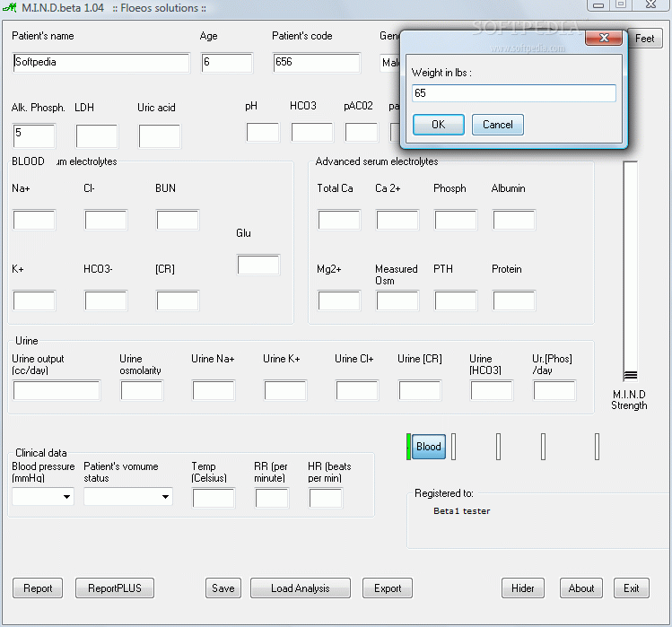Click the RR (per minute) field
This screenshot has width=672, height=627.
272,499
